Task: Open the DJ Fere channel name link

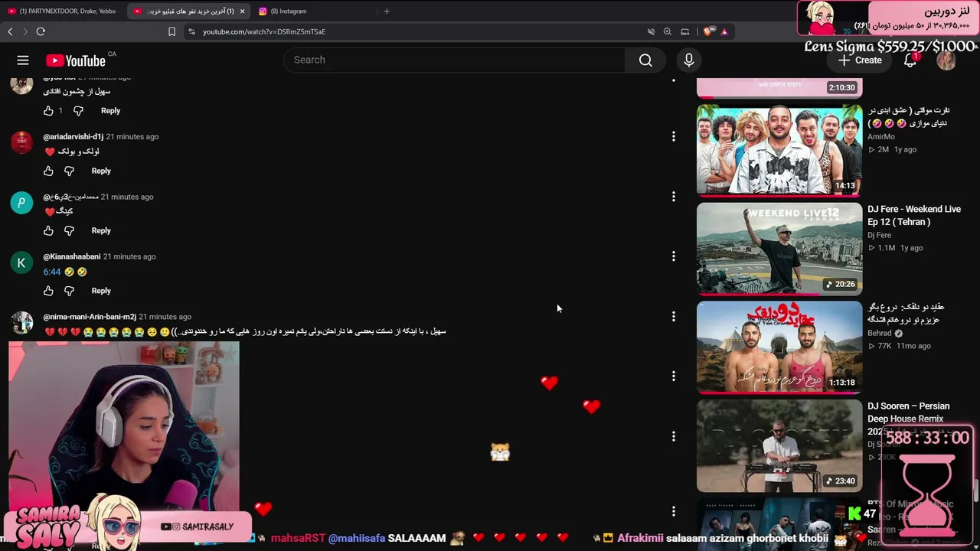Action: pos(880,235)
